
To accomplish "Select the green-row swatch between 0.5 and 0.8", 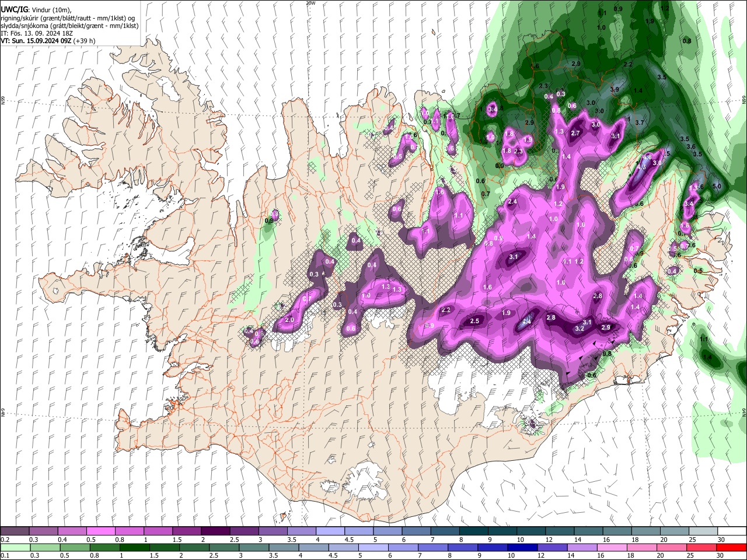I will pos(74,548).
